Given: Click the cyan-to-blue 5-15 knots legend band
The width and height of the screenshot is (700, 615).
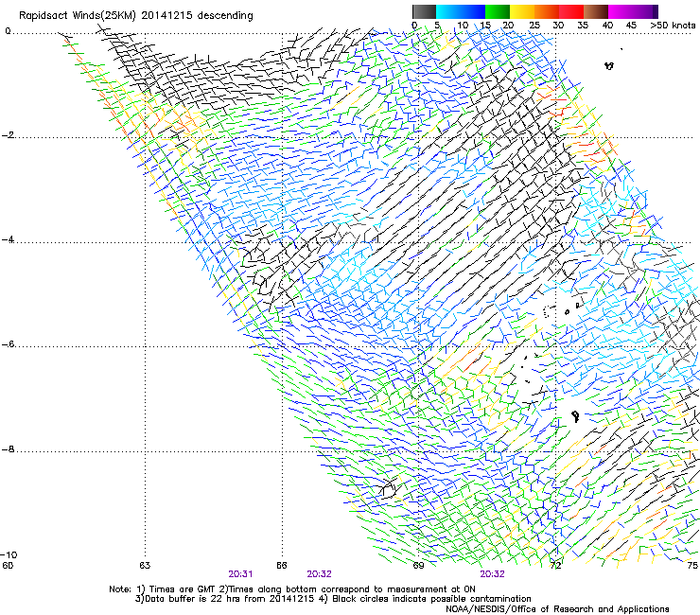Looking at the screenshot, I should 461,11.
